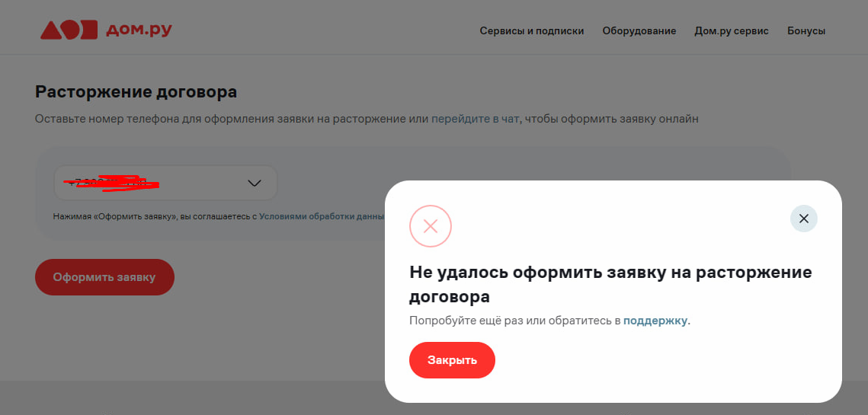This screenshot has width=868, height=415.
Task: Open the Сервисы и подписки menu
Action: click(x=531, y=31)
